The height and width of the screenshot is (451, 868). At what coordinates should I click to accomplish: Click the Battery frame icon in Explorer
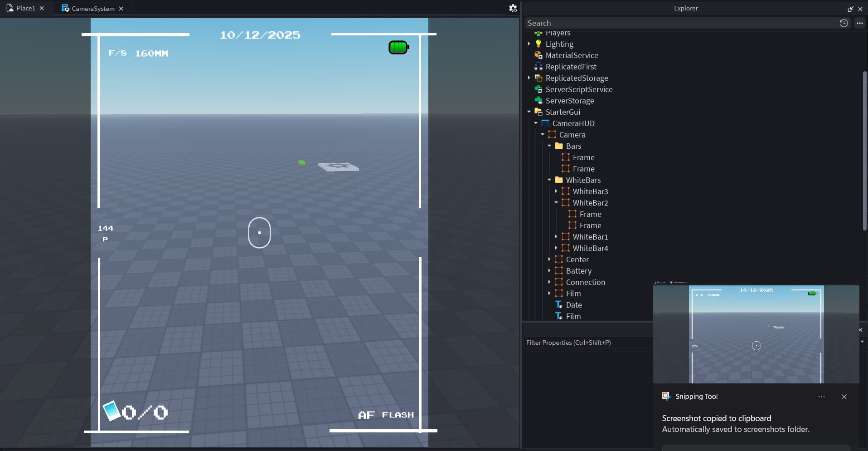click(x=559, y=270)
